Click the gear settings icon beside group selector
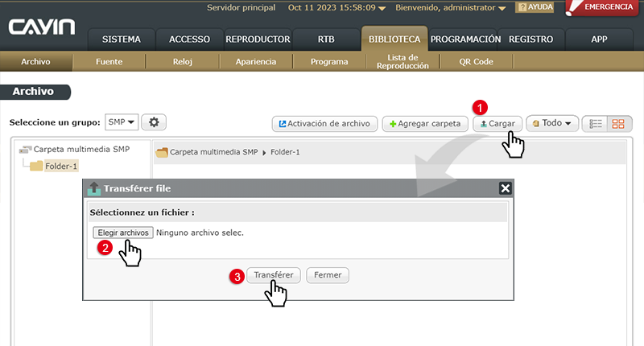 [x=155, y=122]
